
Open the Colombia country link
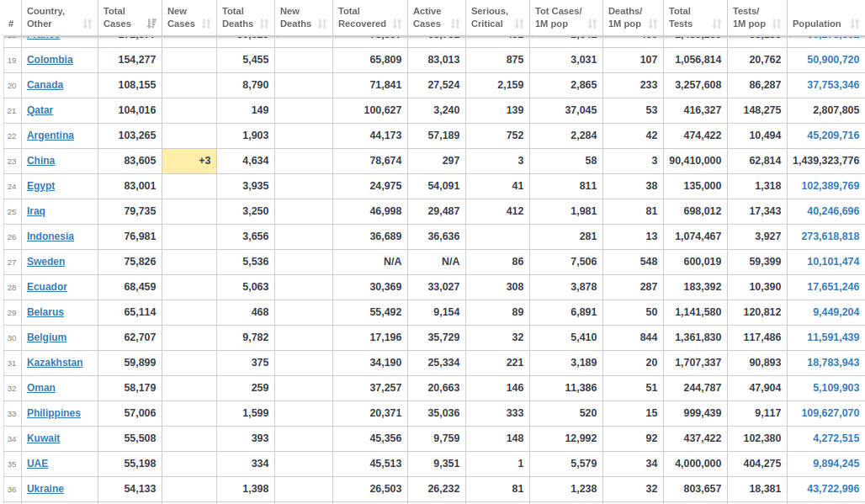50,60
